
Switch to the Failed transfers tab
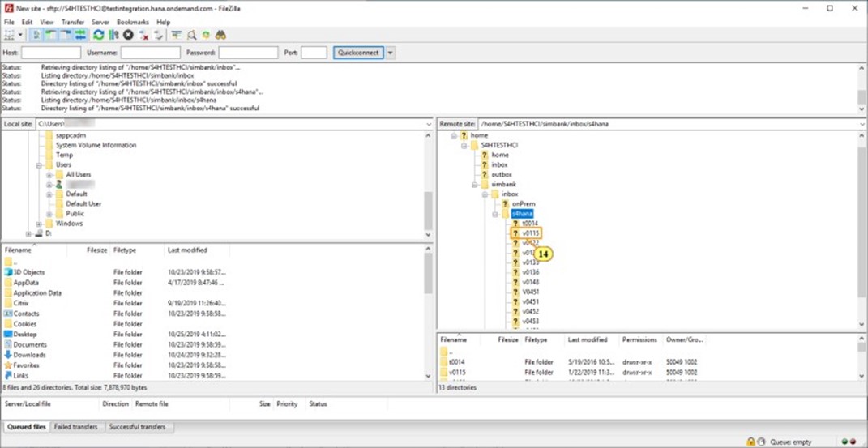point(76,427)
